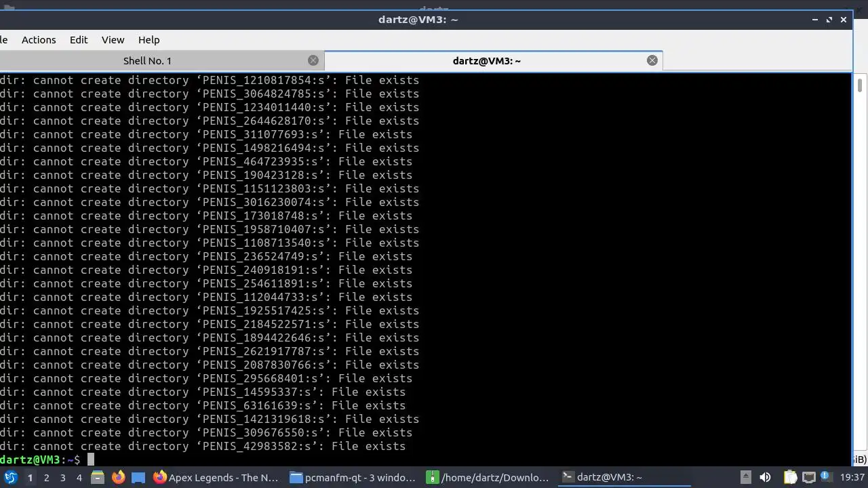Switch to Apex Legends Firefox window
Screen dimensions: 868x488
216,477
